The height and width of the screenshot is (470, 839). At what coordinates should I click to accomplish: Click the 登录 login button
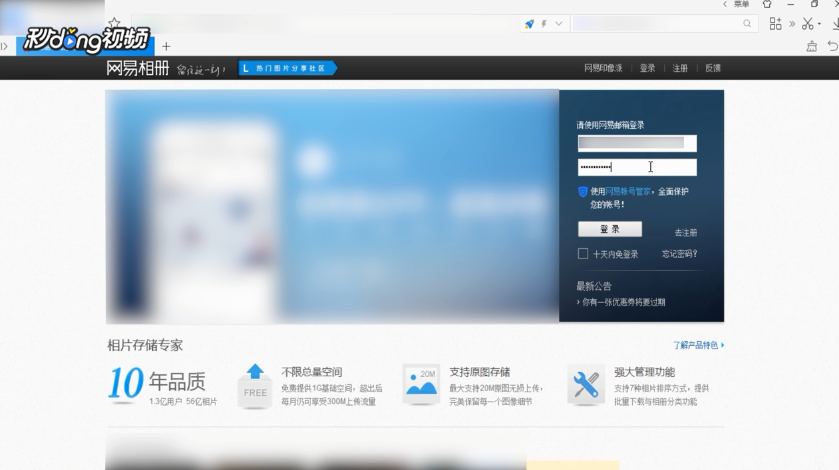(x=610, y=229)
